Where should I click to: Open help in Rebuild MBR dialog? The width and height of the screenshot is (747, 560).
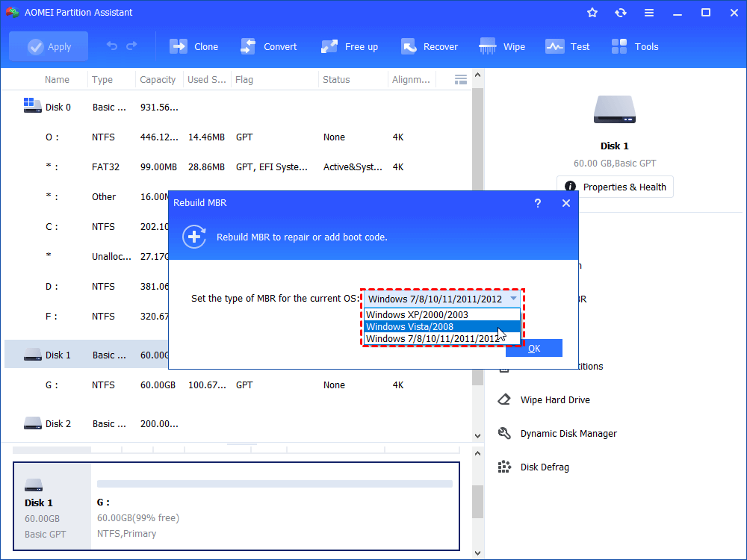[538, 203]
